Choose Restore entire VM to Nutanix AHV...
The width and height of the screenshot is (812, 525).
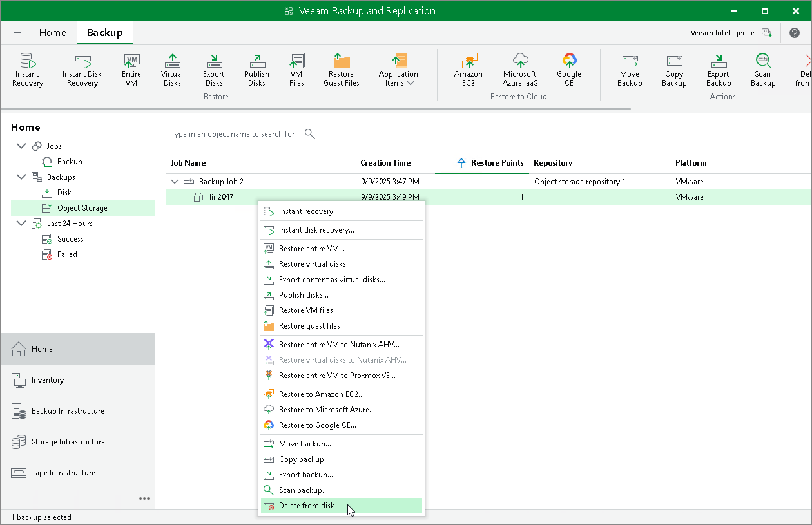pyautogui.click(x=342, y=345)
